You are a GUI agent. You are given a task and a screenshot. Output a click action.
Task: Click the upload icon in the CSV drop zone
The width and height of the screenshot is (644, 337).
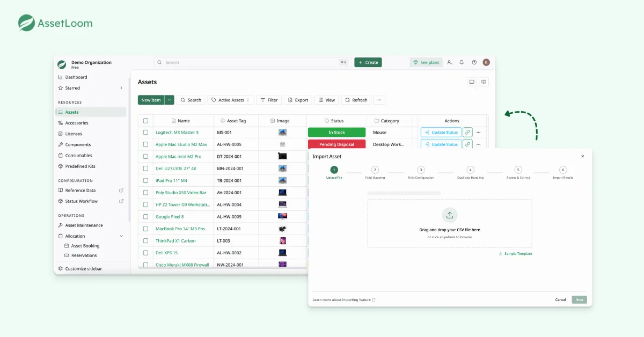click(450, 215)
